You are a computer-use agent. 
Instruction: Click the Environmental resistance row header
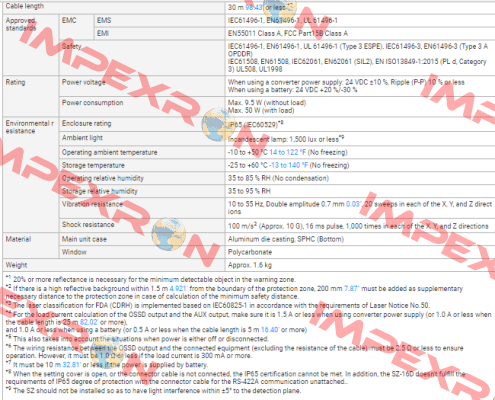pyautogui.click(x=31, y=174)
